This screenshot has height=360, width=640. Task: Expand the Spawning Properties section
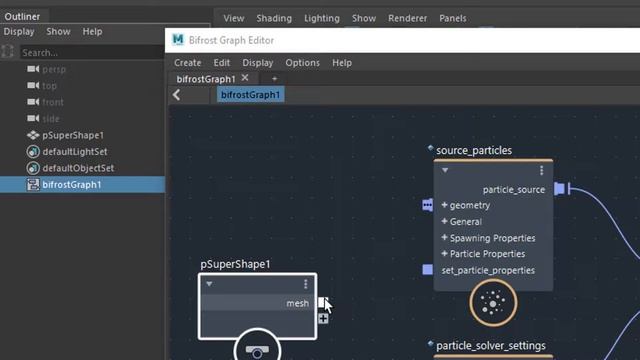tap(444, 238)
